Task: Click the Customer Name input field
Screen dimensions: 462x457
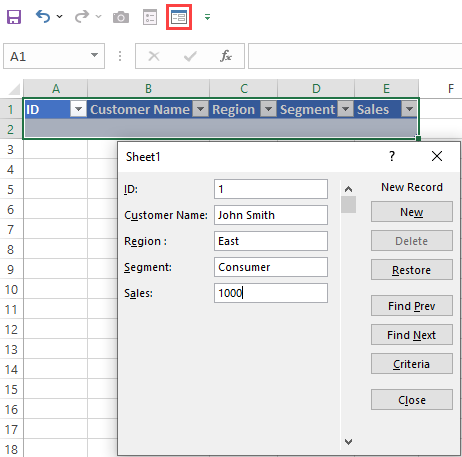Action: click(271, 215)
